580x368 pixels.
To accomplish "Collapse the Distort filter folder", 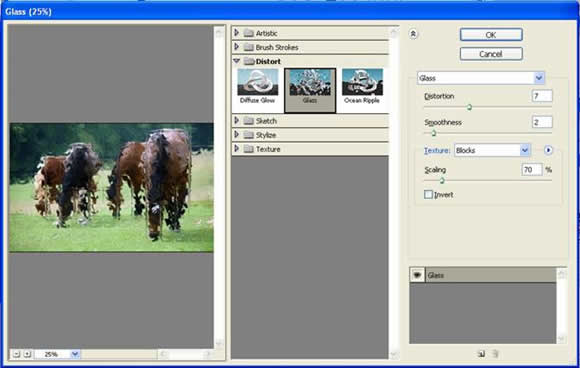I will [x=237, y=61].
